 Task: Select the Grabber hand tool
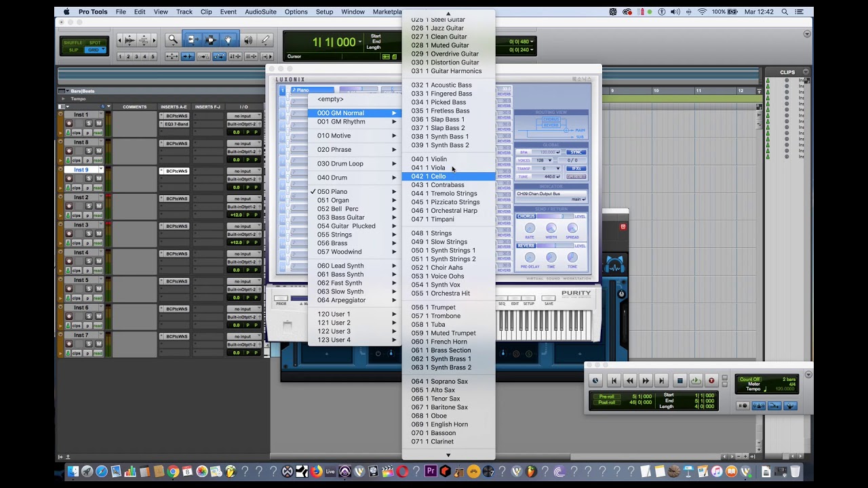tap(229, 40)
